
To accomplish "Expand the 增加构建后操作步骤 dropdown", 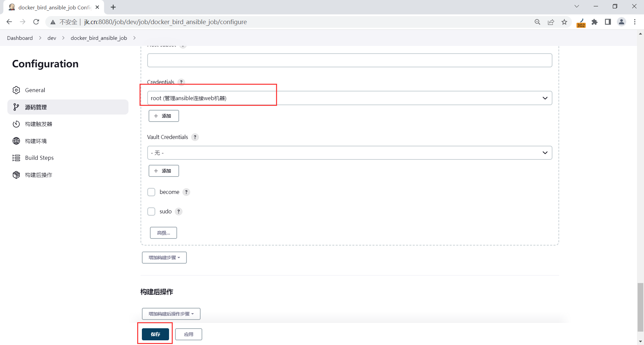I will pyautogui.click(x=171, y=314).
